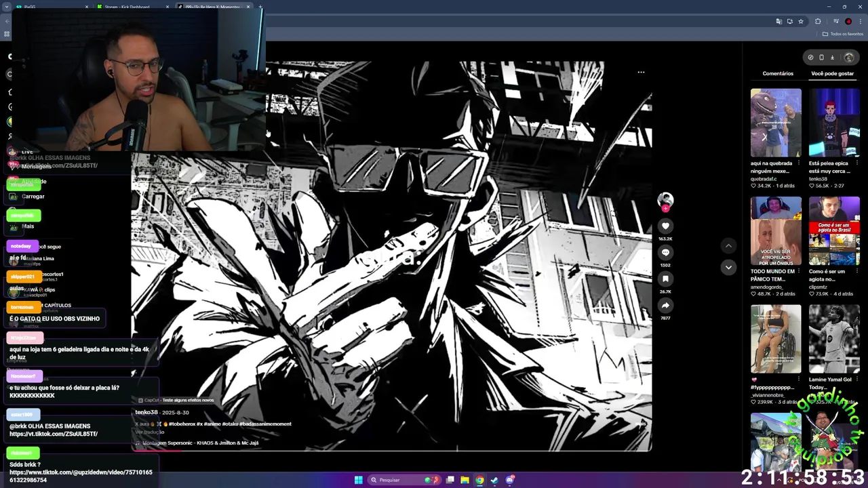Click the video progress bar
Screen dimensions: 868x488
click(x=391, y=450)
